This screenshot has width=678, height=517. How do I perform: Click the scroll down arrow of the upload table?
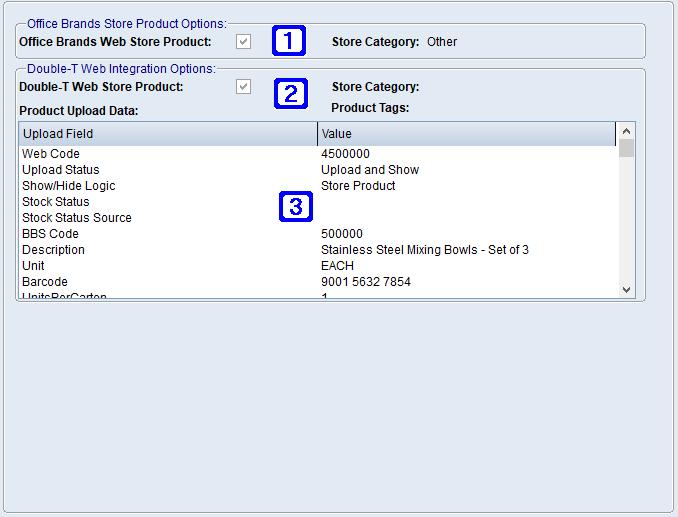coord(626,289)
